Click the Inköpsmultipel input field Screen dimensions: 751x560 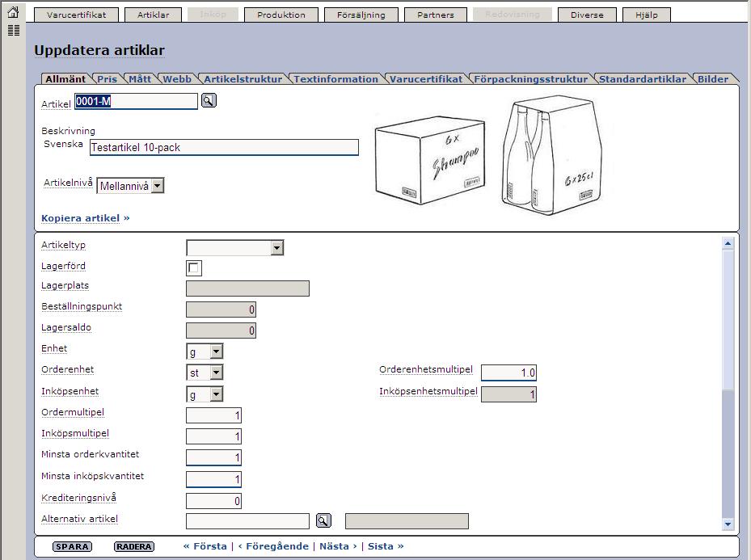[213, 436]
